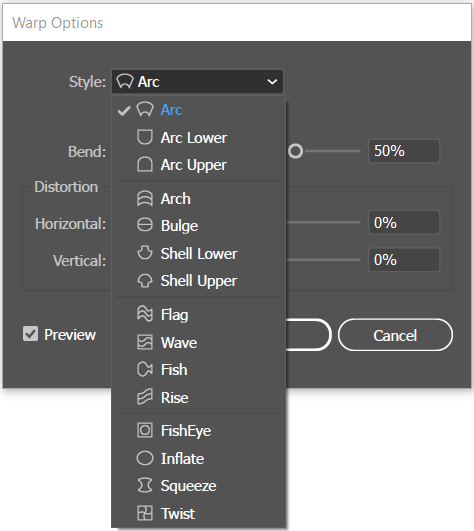Image resolution: width=474 pixels, height=531 pixels.
Task: Click the Fish warp icon
Action: click(x=145, y=369)
